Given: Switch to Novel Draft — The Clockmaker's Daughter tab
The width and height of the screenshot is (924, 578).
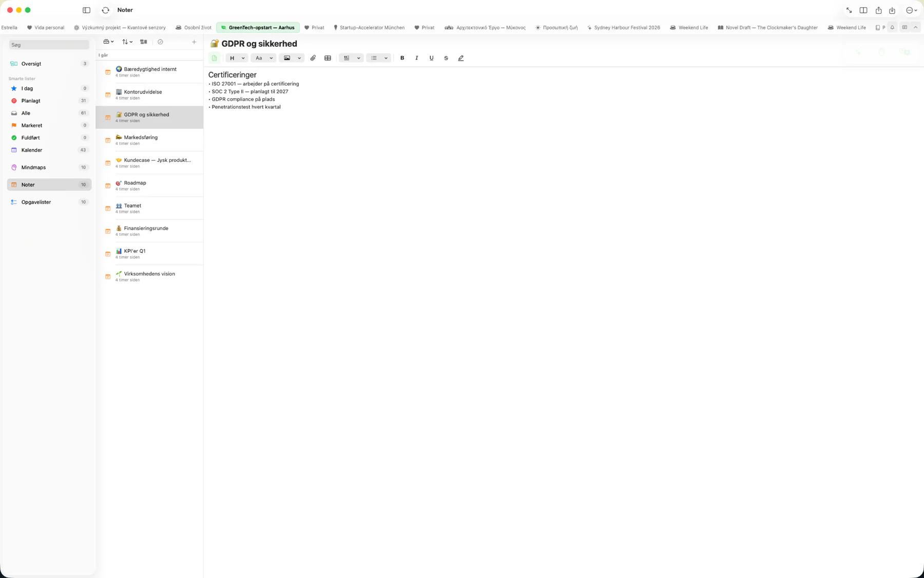Looking at the screenshot, I should [x=767, y=28].
